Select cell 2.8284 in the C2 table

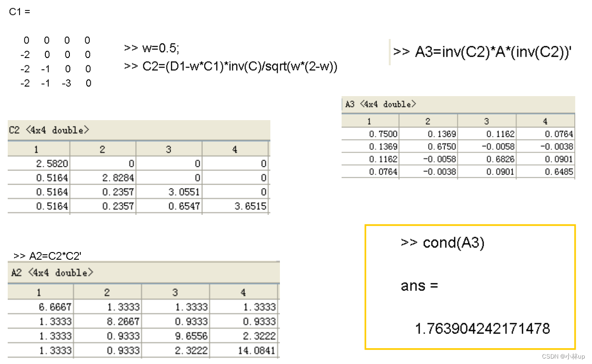click(103, 178)
